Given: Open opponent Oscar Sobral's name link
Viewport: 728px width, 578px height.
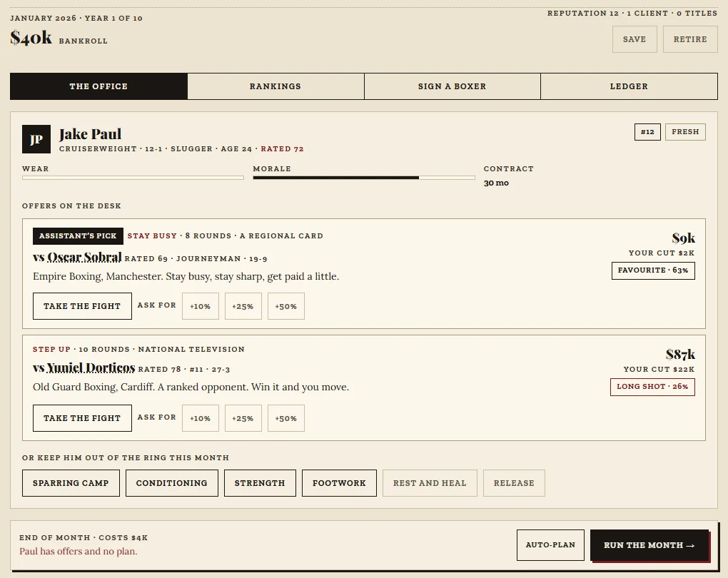Looking at the screenshot, I should click(84, 257).
